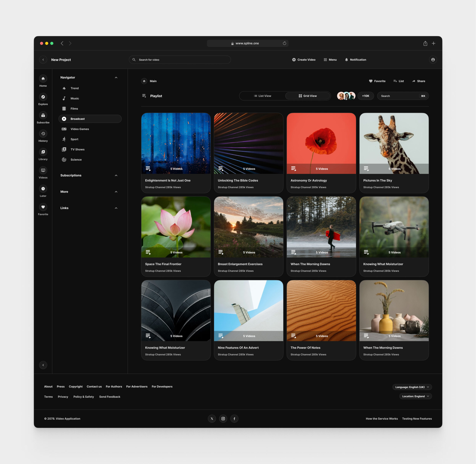
Task: Click the +10K followers button
Action: 366,96
